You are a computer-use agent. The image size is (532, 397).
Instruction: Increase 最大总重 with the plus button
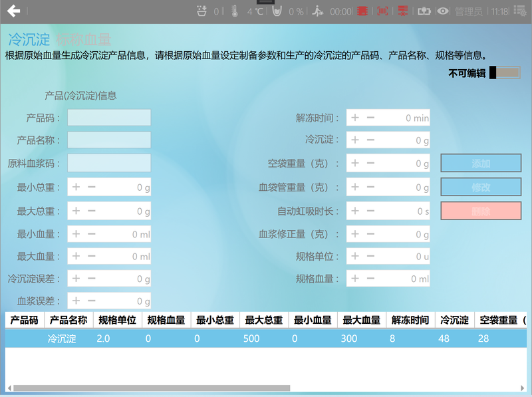(76, 211)
